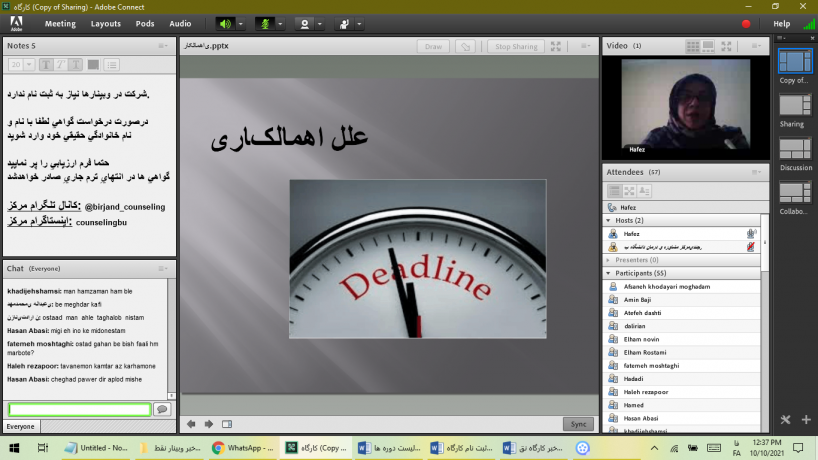
Task: Expand the Presenters (0) group
Action: coord(608,260)
